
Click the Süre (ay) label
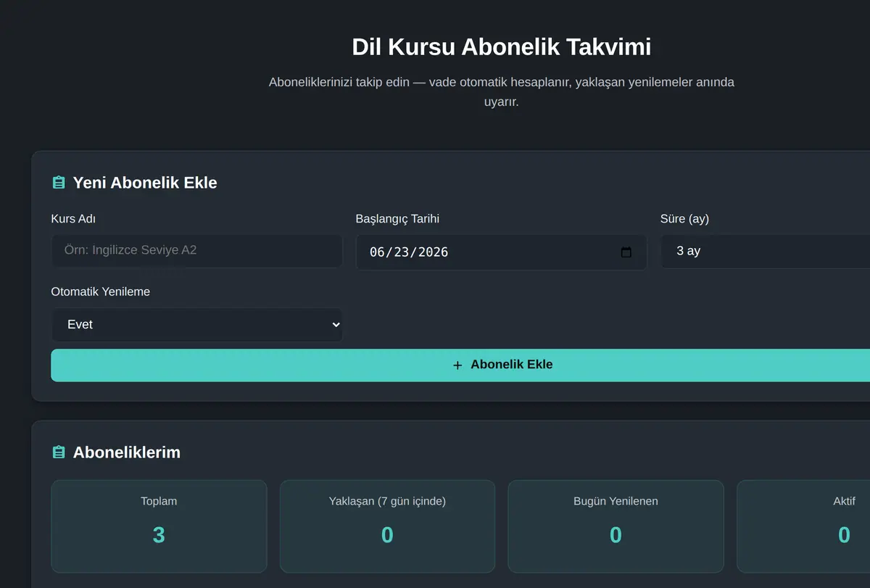(x=684, y=218)
